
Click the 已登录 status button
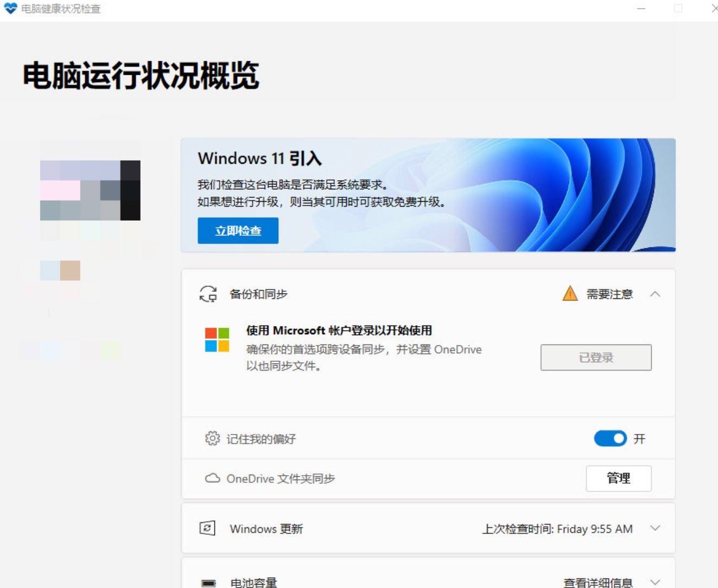point(595,357)
